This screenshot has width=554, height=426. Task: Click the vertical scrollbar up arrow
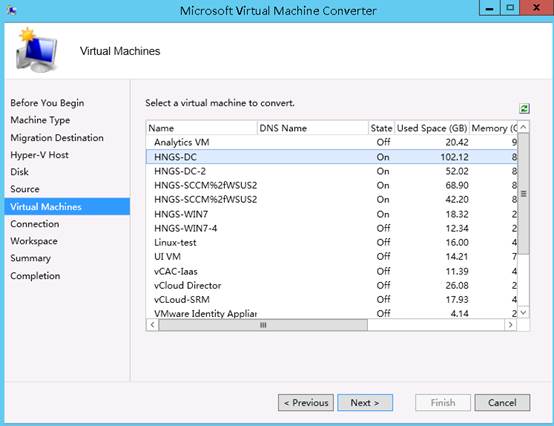523,127
